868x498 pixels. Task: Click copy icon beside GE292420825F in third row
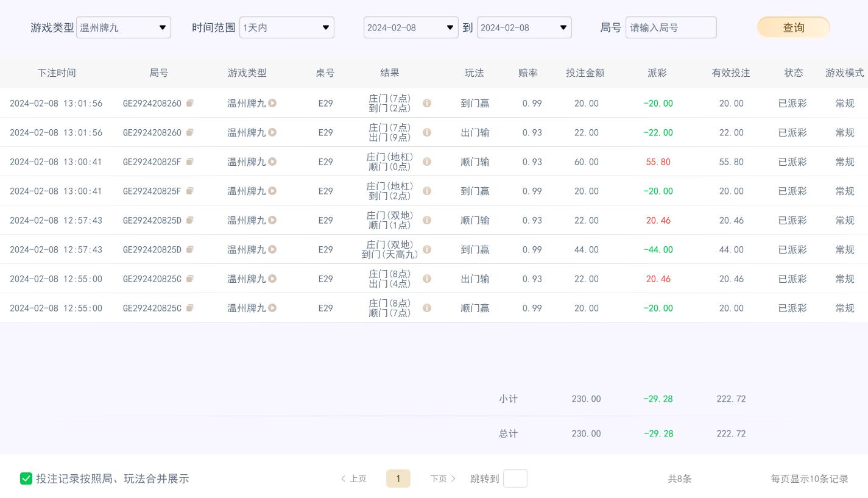(189, 162)
